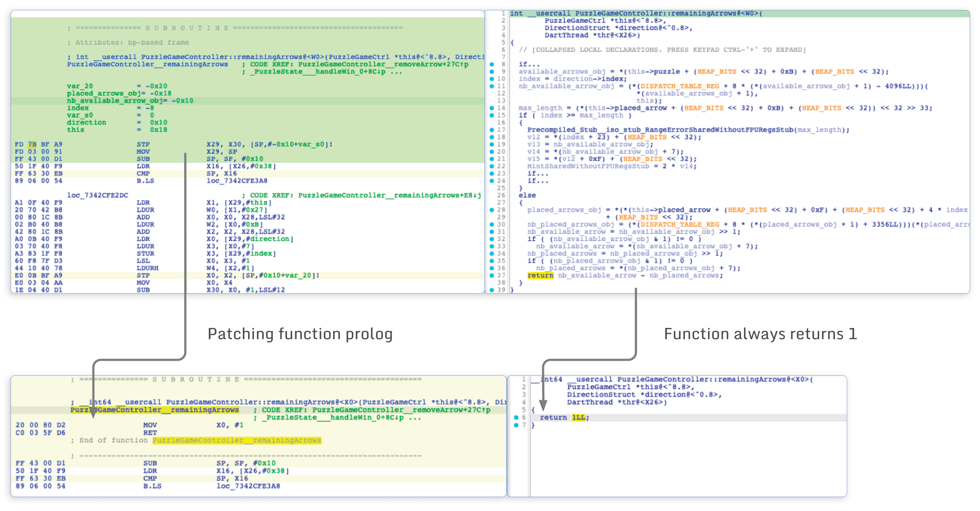Image resolution: width=980 pixels, height=511 pixels.
Task: Click the blue marker next to the max_length line
Action: point(492,108)
